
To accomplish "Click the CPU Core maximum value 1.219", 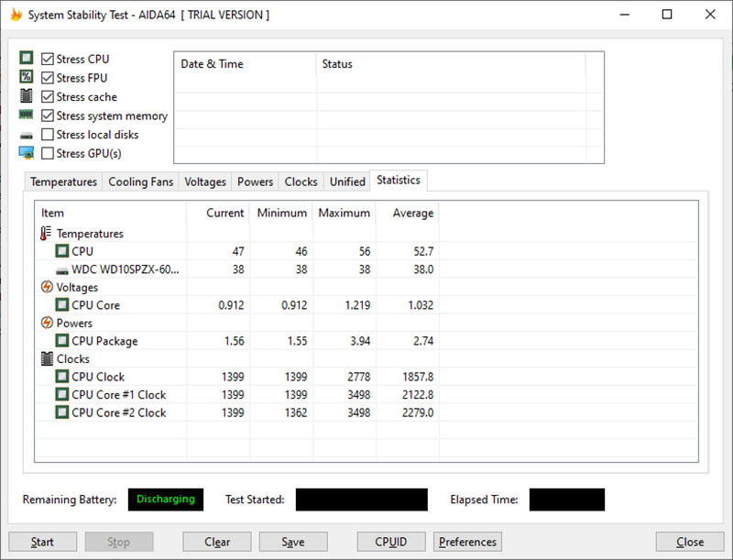I will [x=357, y=305].
